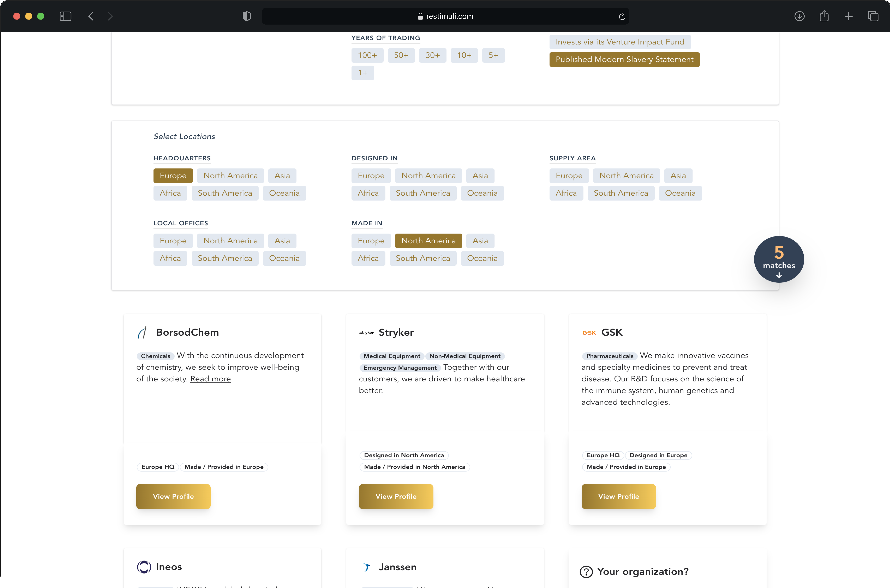Click Non-Medical Equipment tag on Stryker
This screenshot has width=890, height=588.
point(465,356)
